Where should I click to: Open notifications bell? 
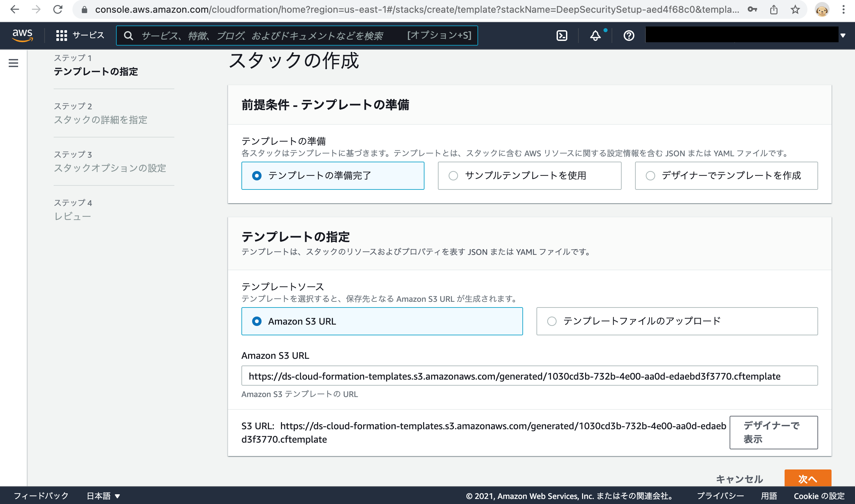595,35
